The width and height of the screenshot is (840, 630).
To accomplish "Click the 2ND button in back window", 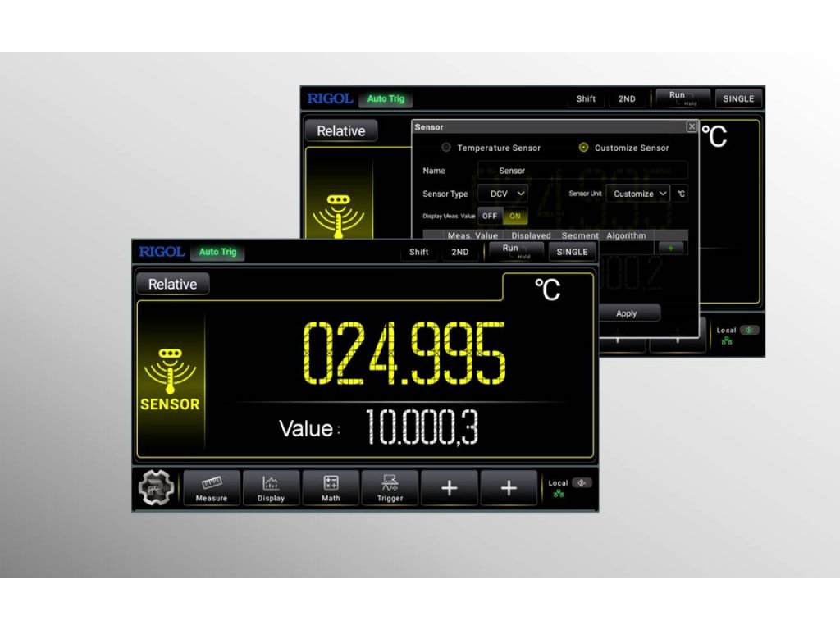I will tap(627, 98).
